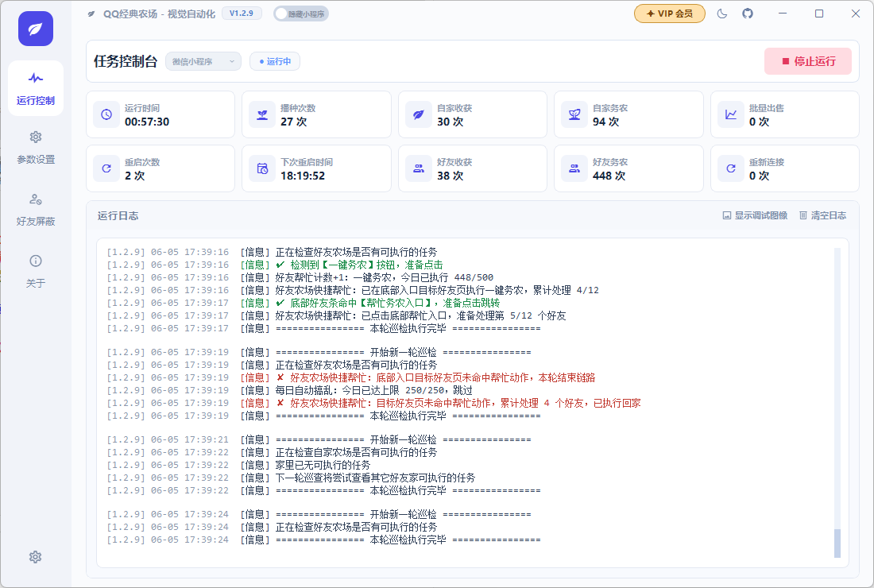This screenshot has height=588, width=874.
Task: Click the 38 次 好友收获 value
Action: tap(450, 176)
